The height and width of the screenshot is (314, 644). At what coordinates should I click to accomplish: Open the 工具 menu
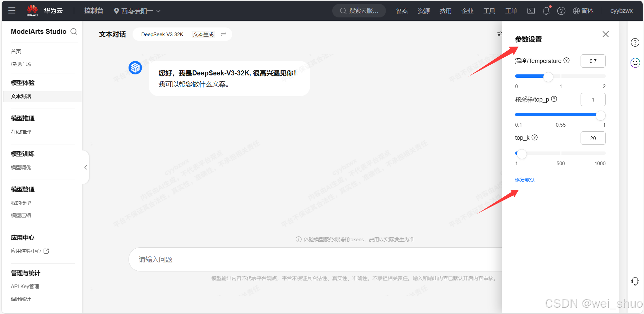click(489, 11)
